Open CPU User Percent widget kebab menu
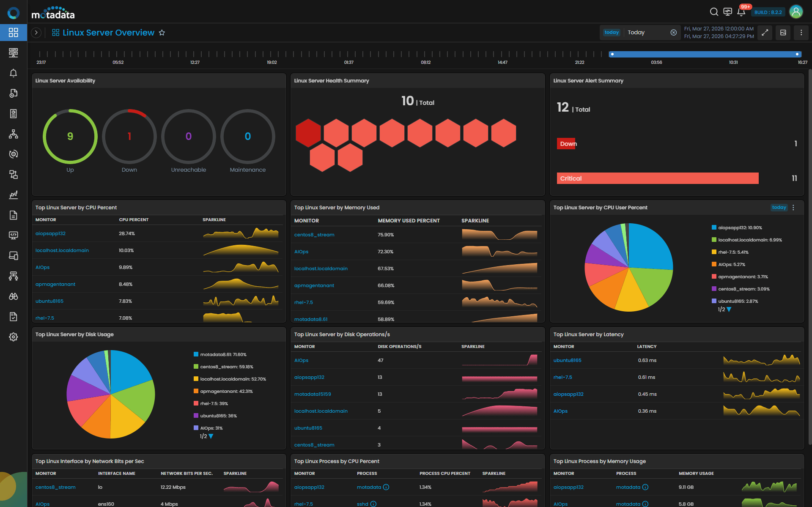The height and width of the screenshot is (507, 812). [793, 208]
